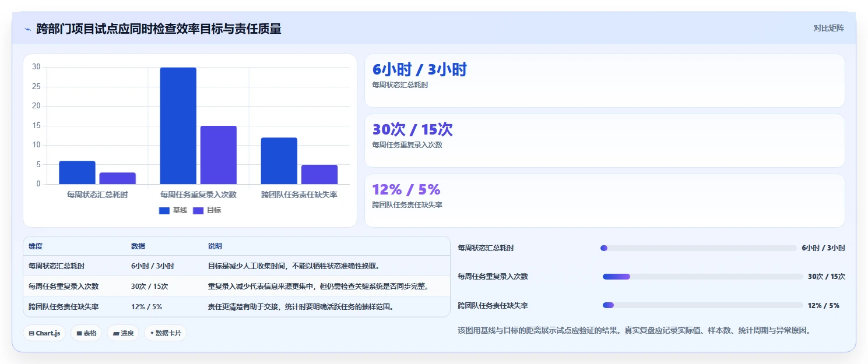Click progress list label 跨团队任务责任缺失率

493,305
